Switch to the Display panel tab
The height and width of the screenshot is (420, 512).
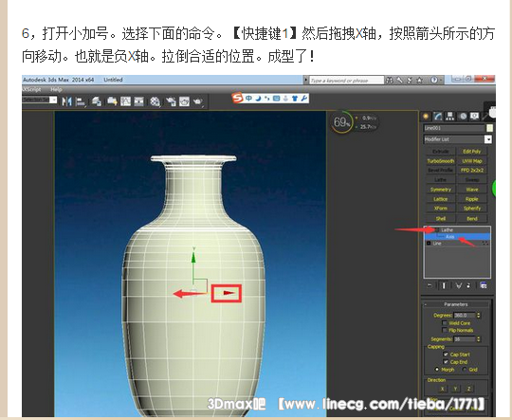pos(474,117)
